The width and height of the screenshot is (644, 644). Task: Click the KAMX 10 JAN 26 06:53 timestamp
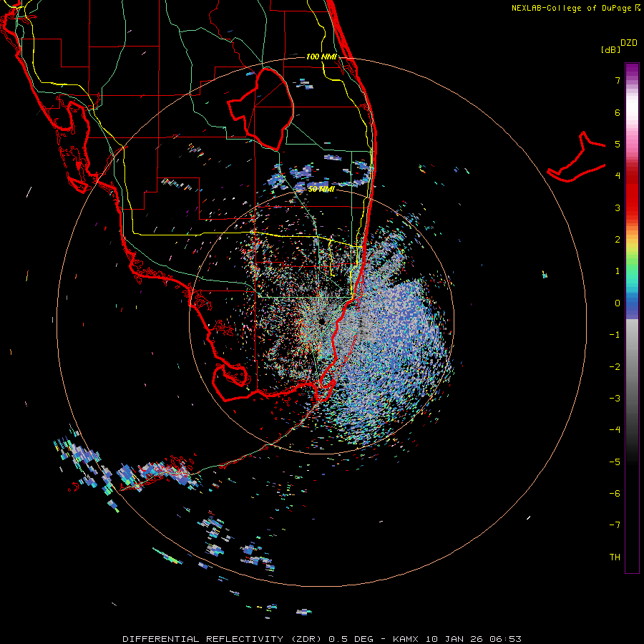tap(457, 639)
